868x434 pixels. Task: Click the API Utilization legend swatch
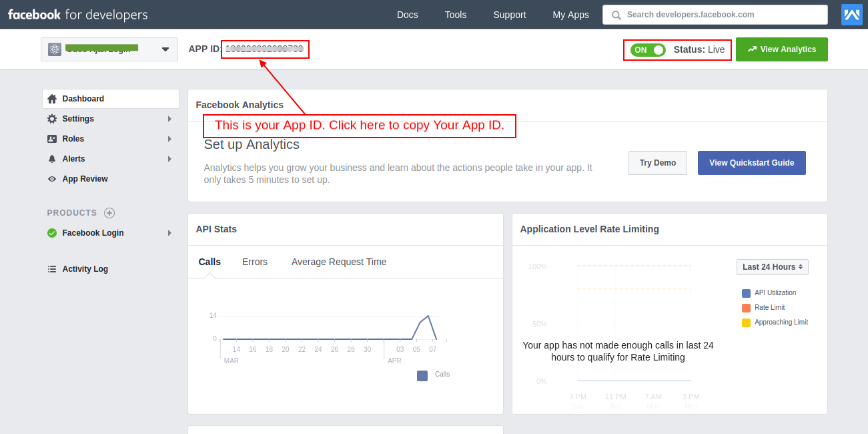[x=746, y=293]
